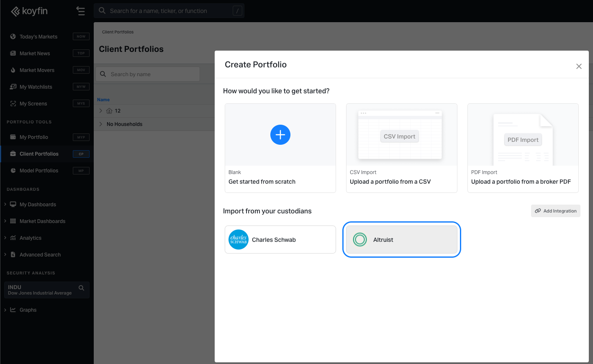Choose Get started from scratch card

point(280,148)
